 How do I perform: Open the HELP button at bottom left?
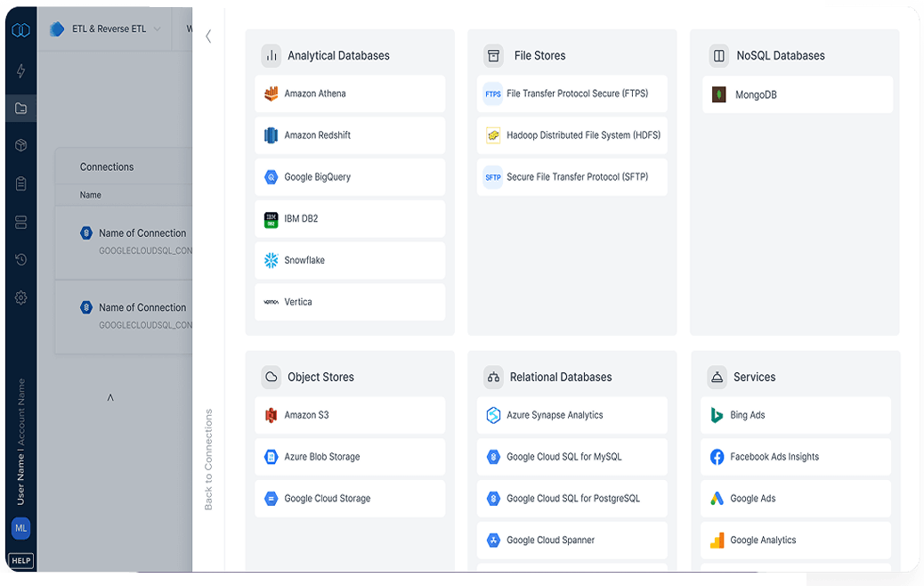pos(20,561)
